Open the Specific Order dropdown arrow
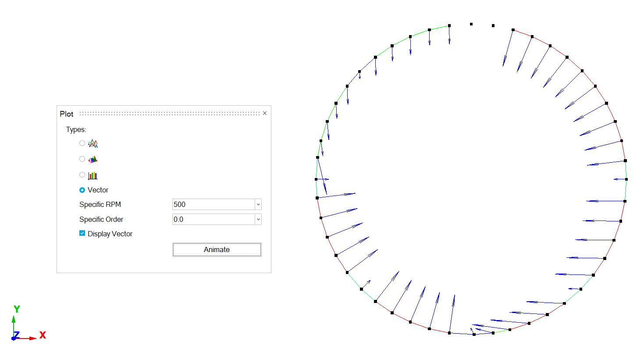The width and height of the screenshot is (644, 356). pyautogui.click(x=258, y=219)
